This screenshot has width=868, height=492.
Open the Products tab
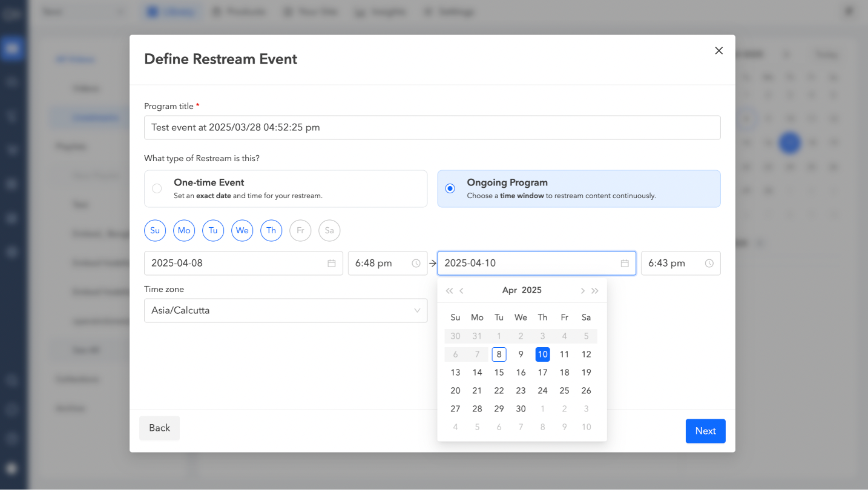[239, 11]
